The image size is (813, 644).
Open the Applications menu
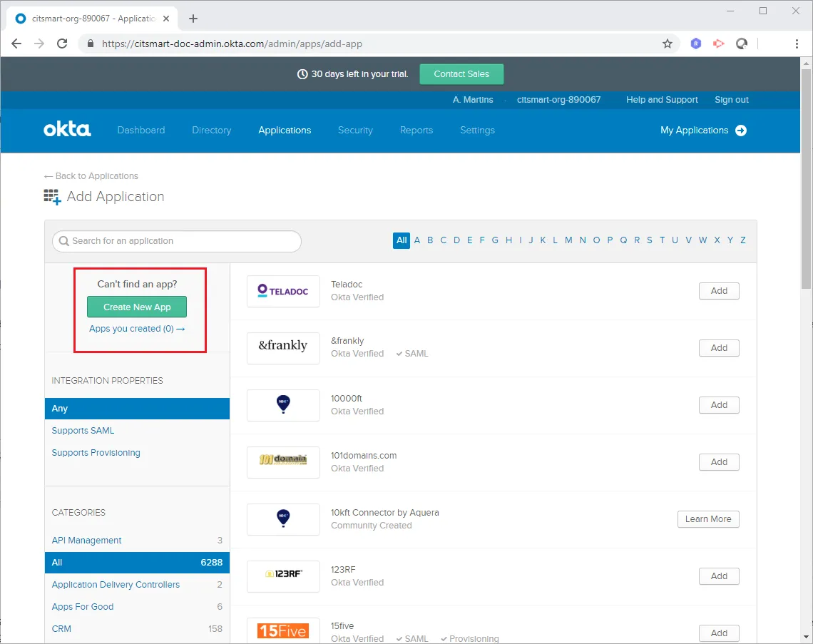pyautogui.click(x=285, y=130)
